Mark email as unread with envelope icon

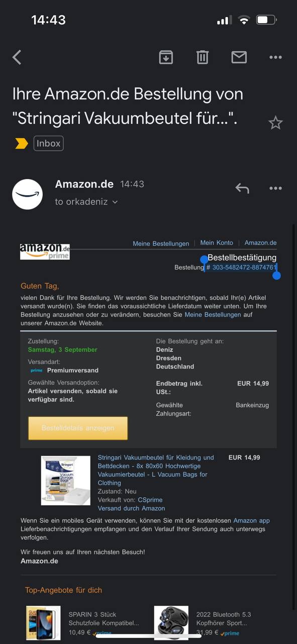pos(239,57)
